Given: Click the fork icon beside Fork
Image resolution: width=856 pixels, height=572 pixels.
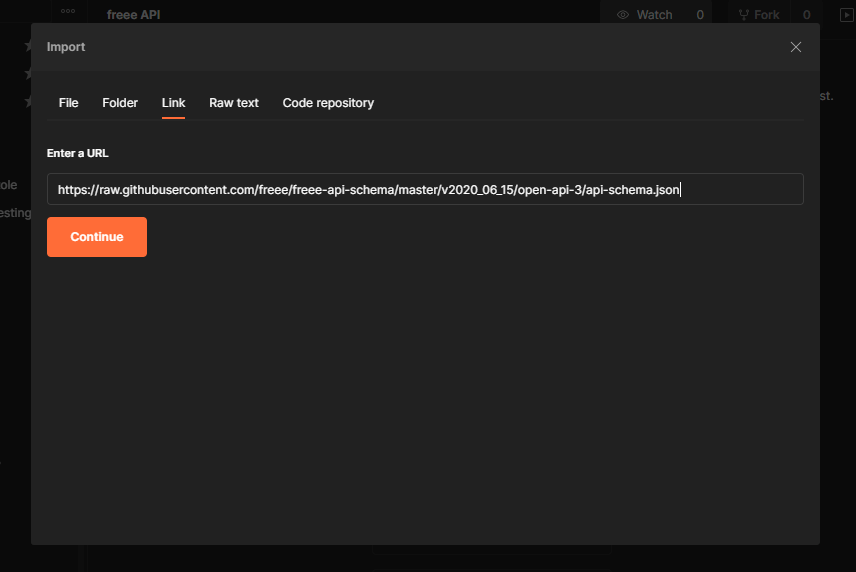Looking at the screenshot, I should click(744, 15).
